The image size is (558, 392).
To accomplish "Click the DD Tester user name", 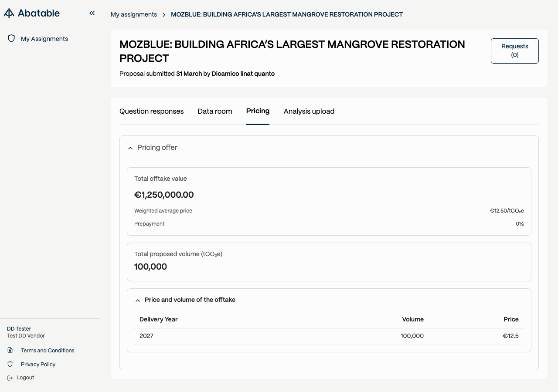I will (19, 329).
